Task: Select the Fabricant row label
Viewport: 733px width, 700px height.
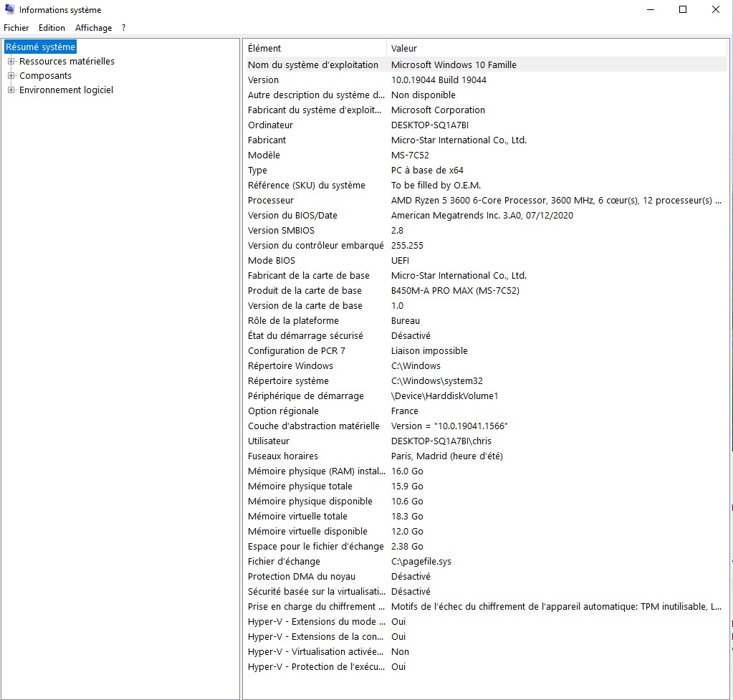Action: click(267, 140)
